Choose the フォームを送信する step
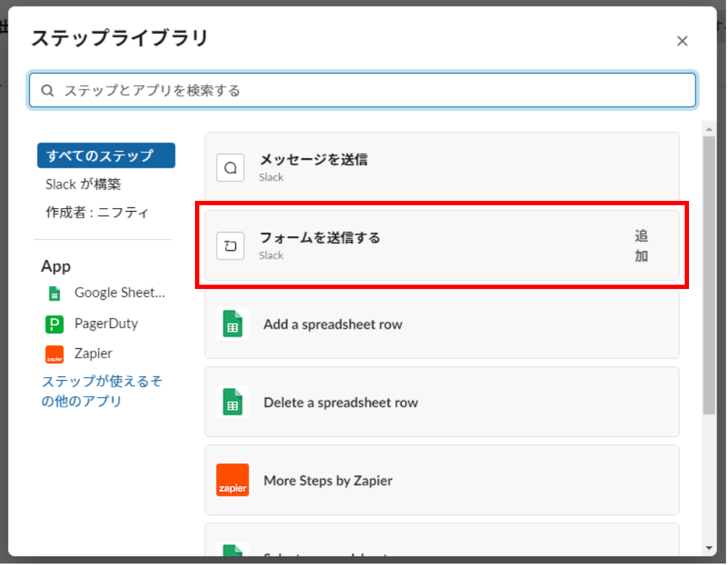The height and width of the screenshot is (565, 728). pos(441,246)
